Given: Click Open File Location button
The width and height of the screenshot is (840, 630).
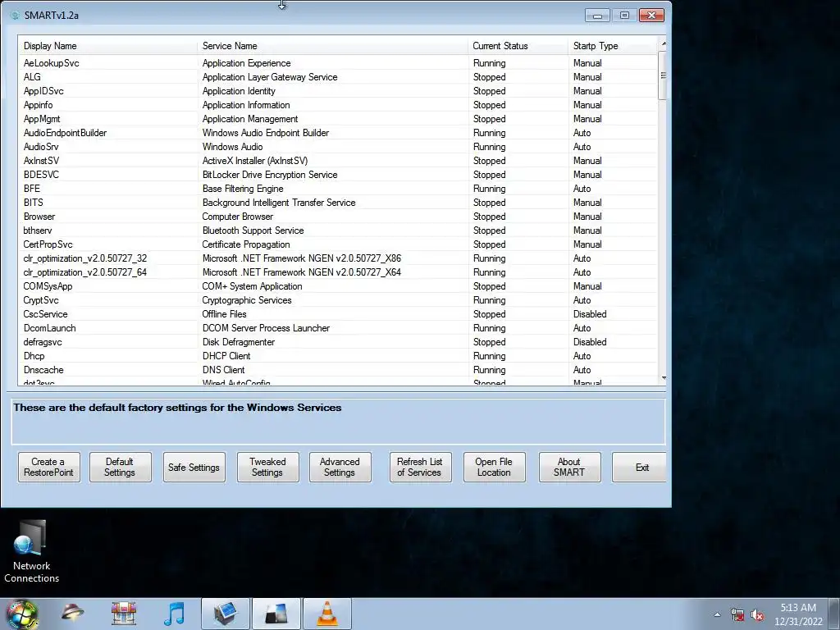Looking at the screenshot, I should point(494,467).
